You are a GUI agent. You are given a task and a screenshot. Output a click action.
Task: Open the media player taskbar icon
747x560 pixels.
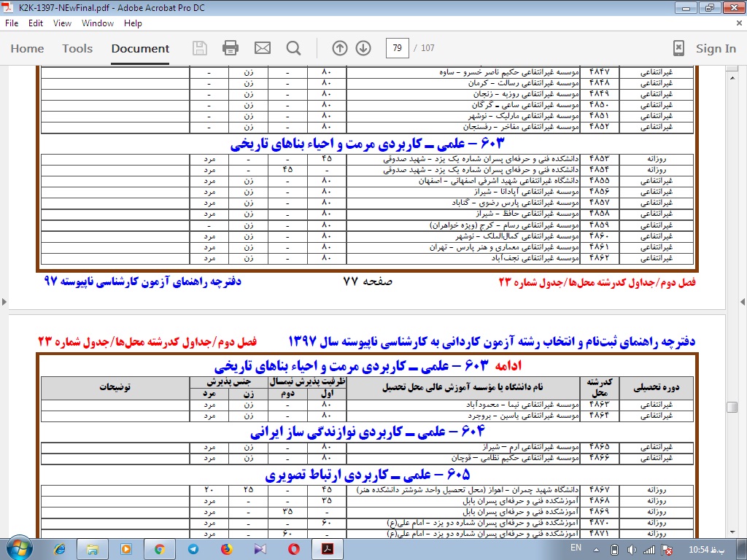tap(126, 550)
